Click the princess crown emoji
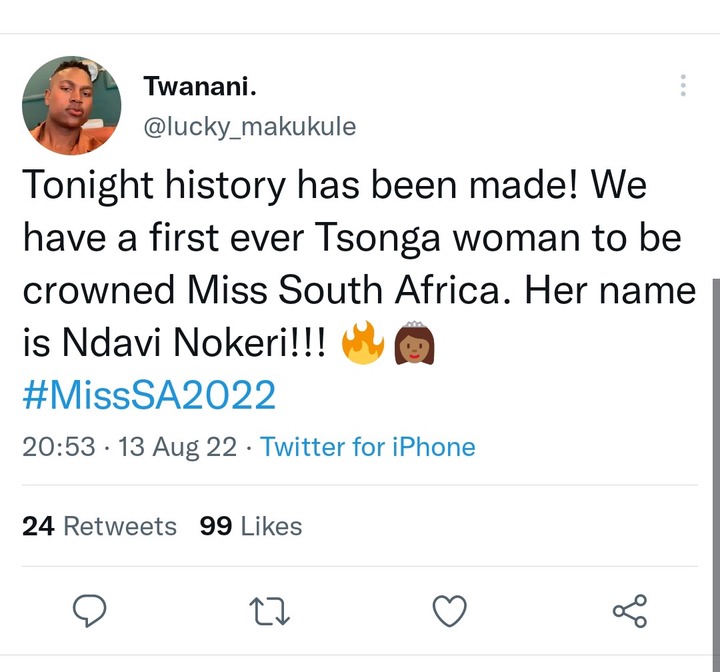 [415, 343]
